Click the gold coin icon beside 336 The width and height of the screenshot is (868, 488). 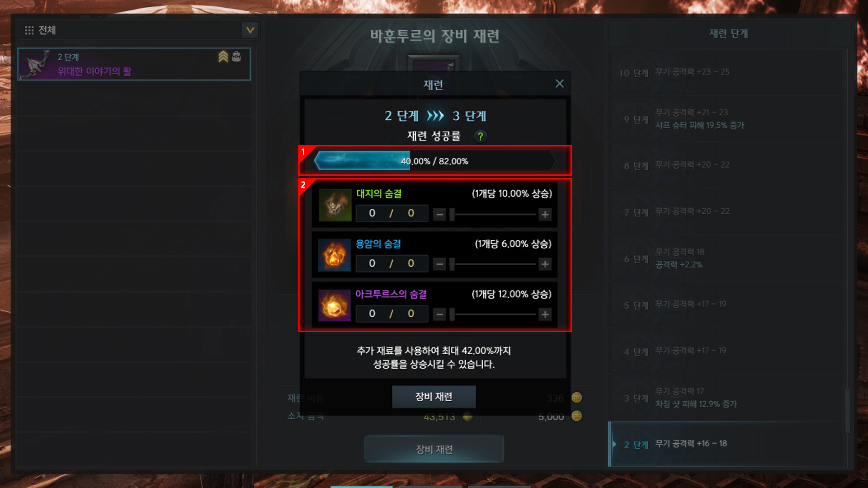tap(576, 398)
